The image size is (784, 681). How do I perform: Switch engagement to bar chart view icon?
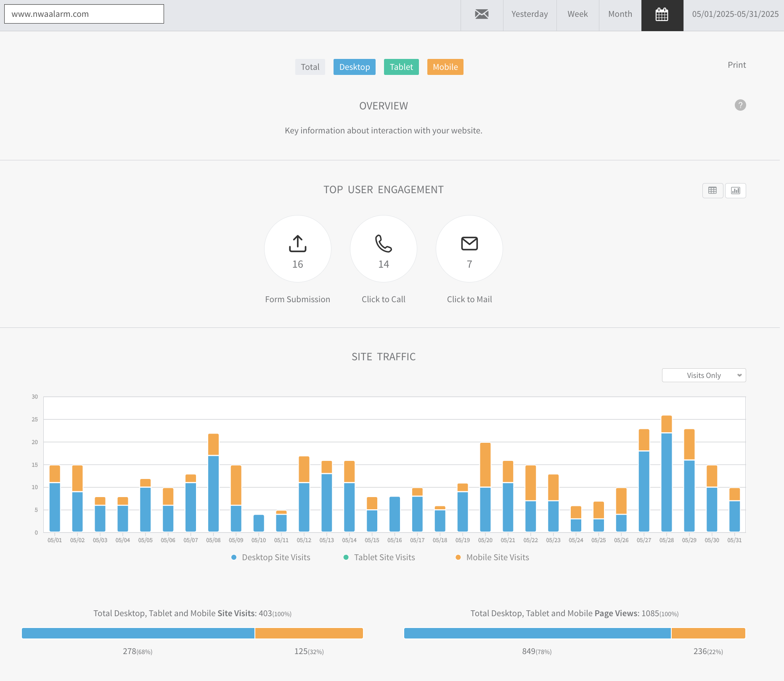[x=735, y=191]
